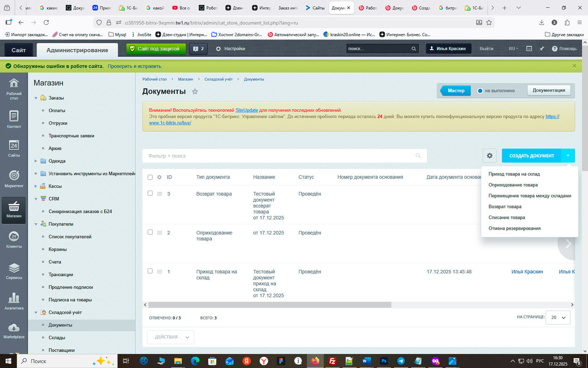
Task: Check the box for document 1
Action: 150,271
